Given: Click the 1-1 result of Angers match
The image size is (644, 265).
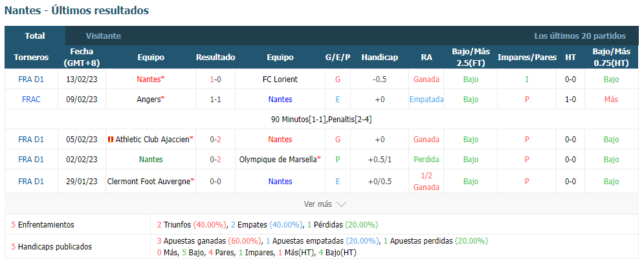Looking at the screenshot, I should [216, 100].
